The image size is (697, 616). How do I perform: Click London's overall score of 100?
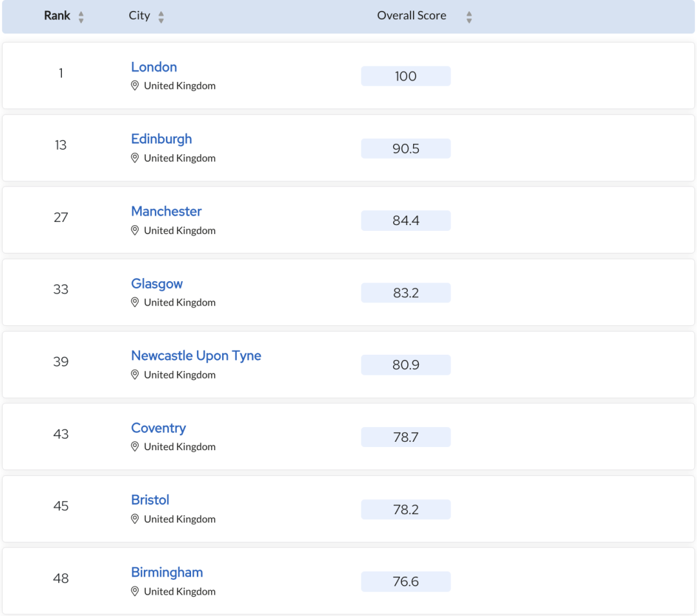[405, 76]
